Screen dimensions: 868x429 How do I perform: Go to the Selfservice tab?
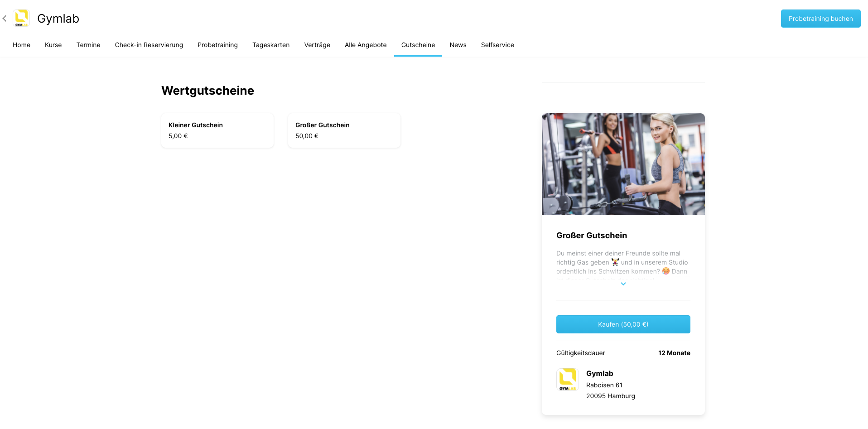click(497, 45)
